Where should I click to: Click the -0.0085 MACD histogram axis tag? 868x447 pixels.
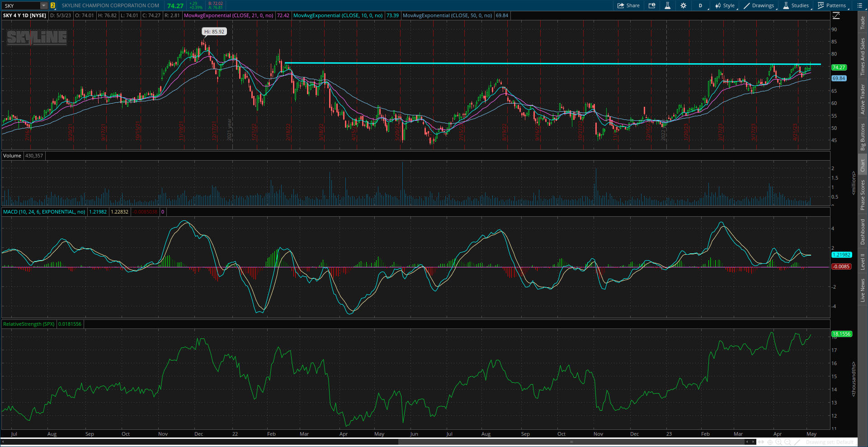click(841, 266)
